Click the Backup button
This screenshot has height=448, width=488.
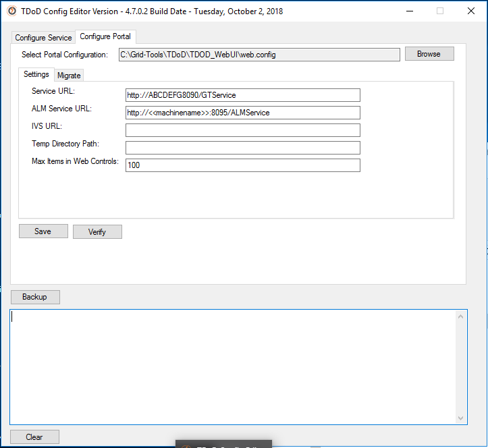click(x=35, y=297)
